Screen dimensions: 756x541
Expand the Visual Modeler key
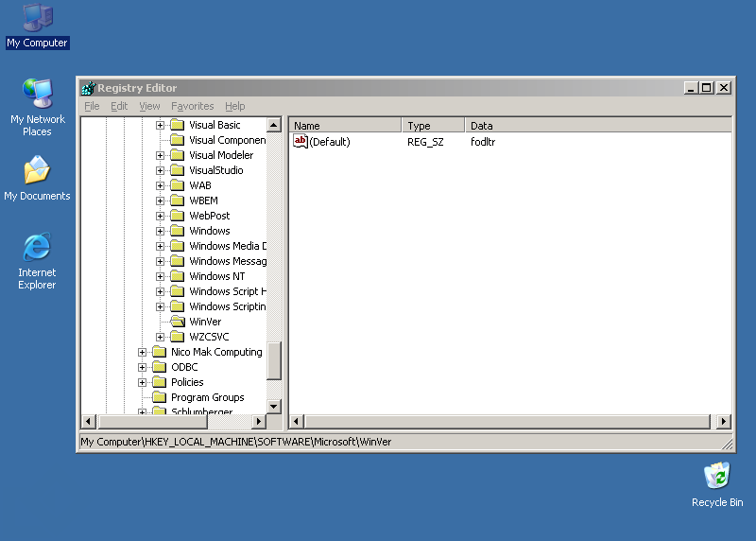(x=160, y=156)
